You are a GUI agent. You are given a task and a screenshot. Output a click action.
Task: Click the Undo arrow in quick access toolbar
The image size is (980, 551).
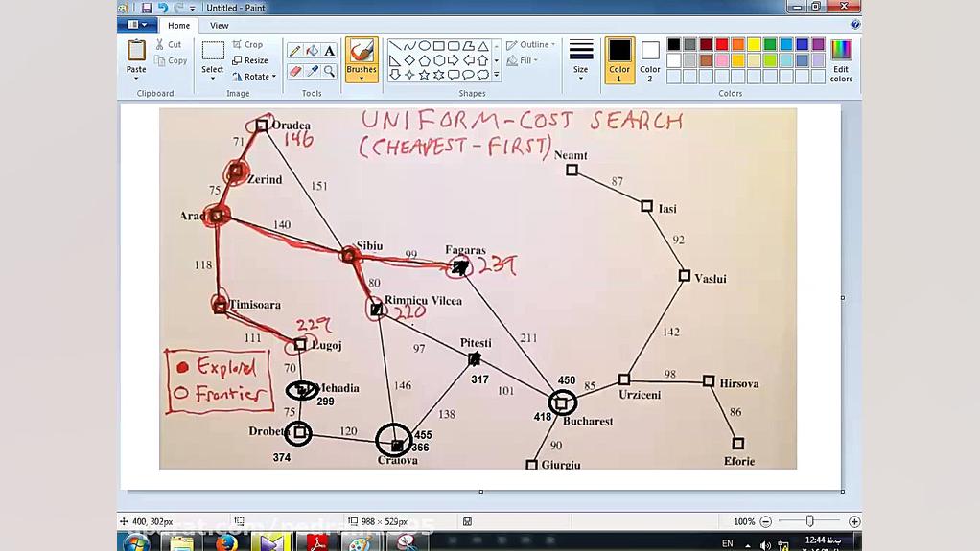162,8
